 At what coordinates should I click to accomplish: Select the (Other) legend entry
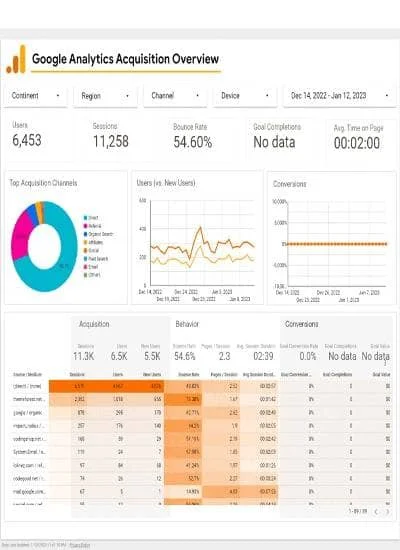click(92, 275)
